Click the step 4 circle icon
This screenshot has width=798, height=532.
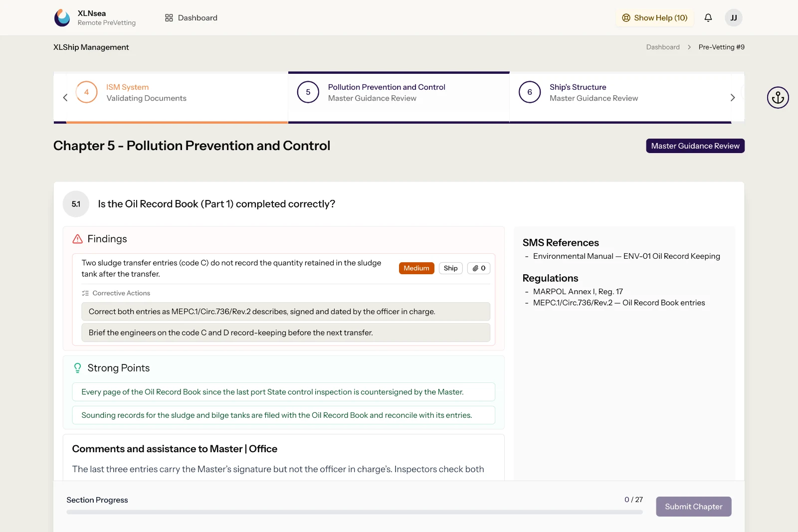point(86,92)
